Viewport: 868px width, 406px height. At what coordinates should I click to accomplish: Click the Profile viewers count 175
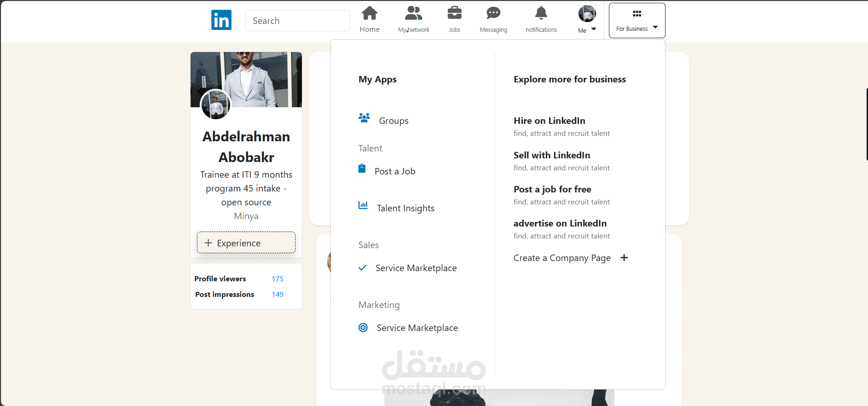click(278, 278)
